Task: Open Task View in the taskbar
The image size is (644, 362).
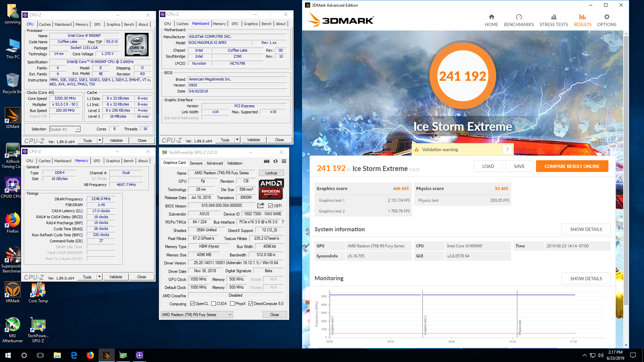Action: tap(40, 355)
